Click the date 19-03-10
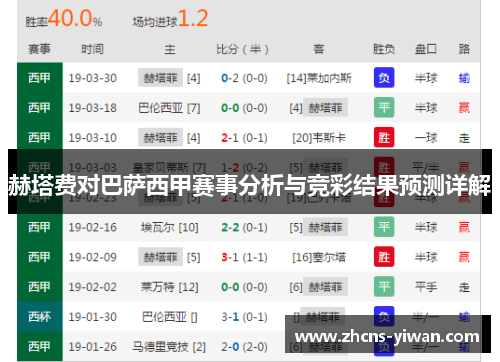The image size is (500, 362). click(93, 138)
